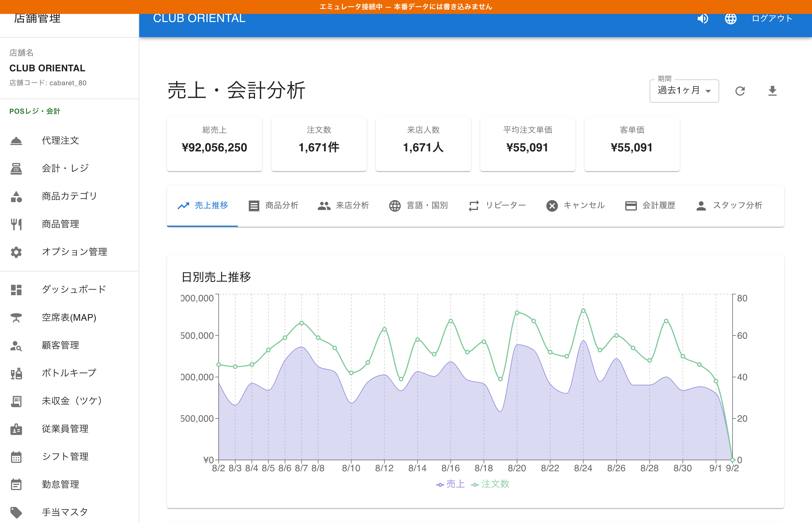This screenshot has width=812, height=522.
Task: Click the ダッシュボード grid icon
Action: 16,290
